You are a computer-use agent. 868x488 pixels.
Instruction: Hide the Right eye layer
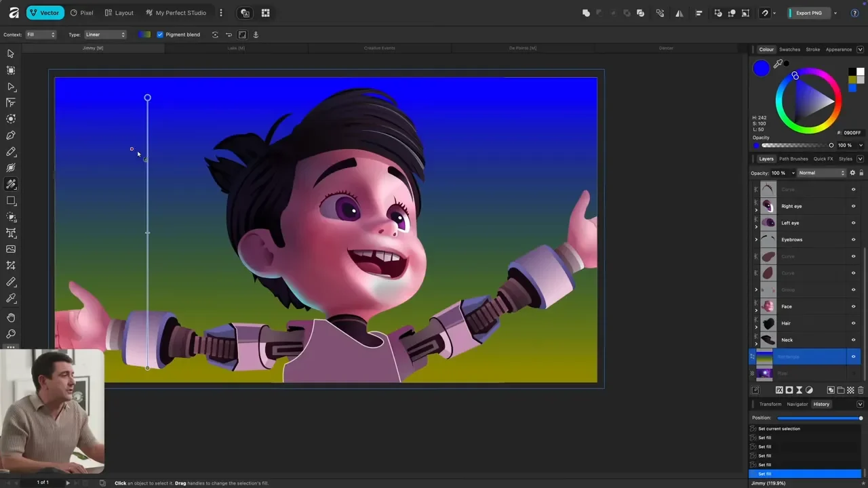pos(853,206)
